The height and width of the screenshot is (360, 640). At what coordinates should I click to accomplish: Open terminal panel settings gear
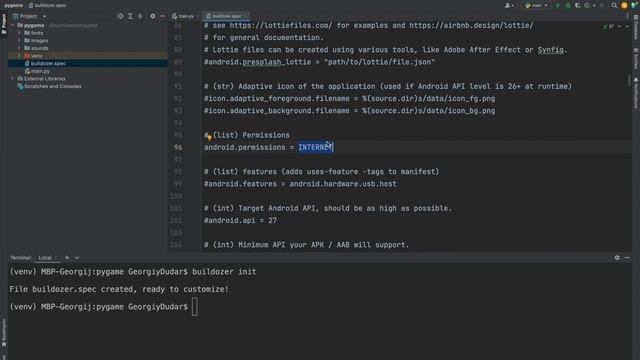pos(617,258)
